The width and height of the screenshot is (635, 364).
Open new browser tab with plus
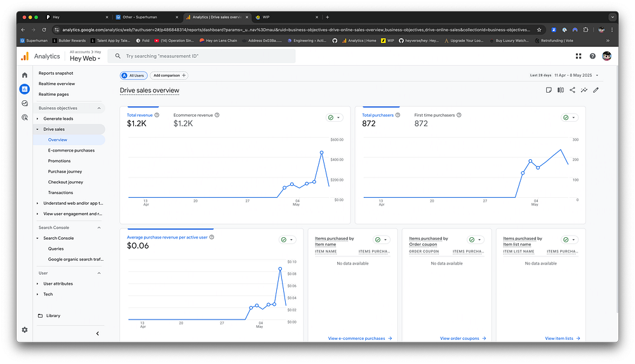[x=327, y=17]
